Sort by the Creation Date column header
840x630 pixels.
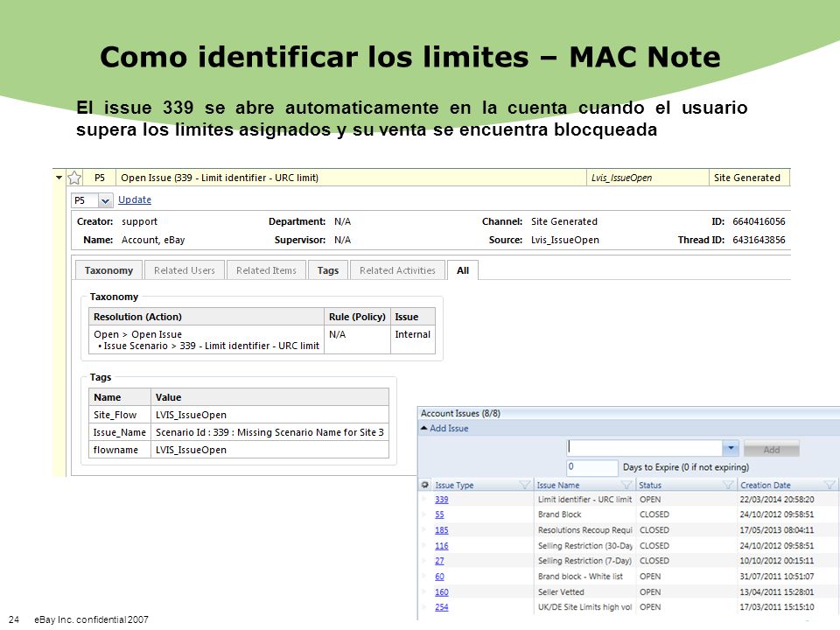pos(765,485)
